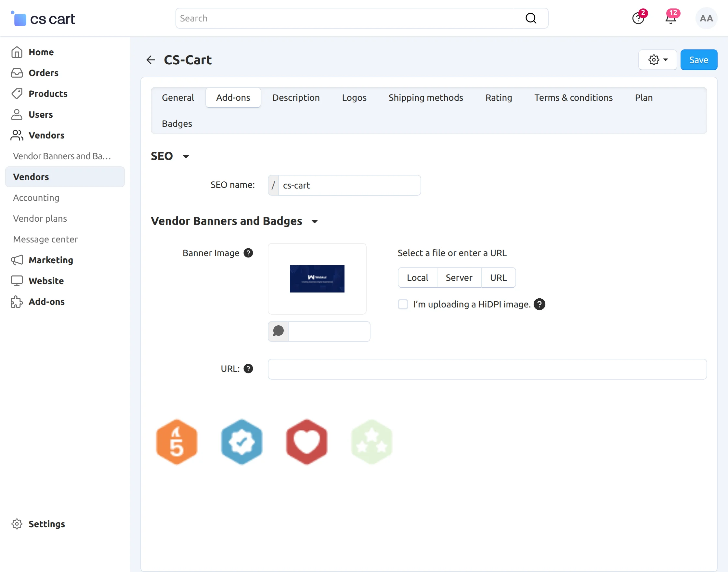
Task: Open the help center icon with badge 2
Action: coord(638,19)
